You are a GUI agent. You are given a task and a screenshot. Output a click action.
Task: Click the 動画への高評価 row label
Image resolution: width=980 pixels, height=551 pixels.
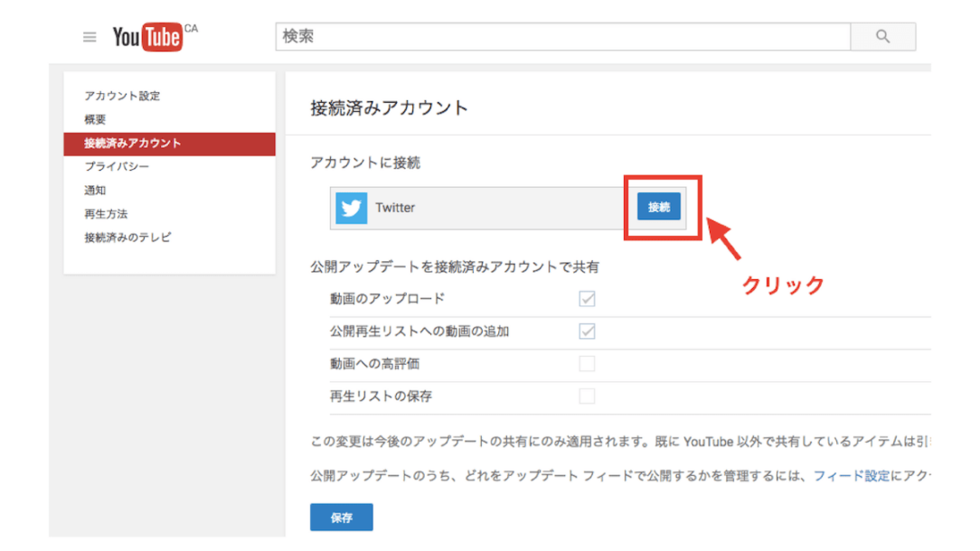coord(374,364)
